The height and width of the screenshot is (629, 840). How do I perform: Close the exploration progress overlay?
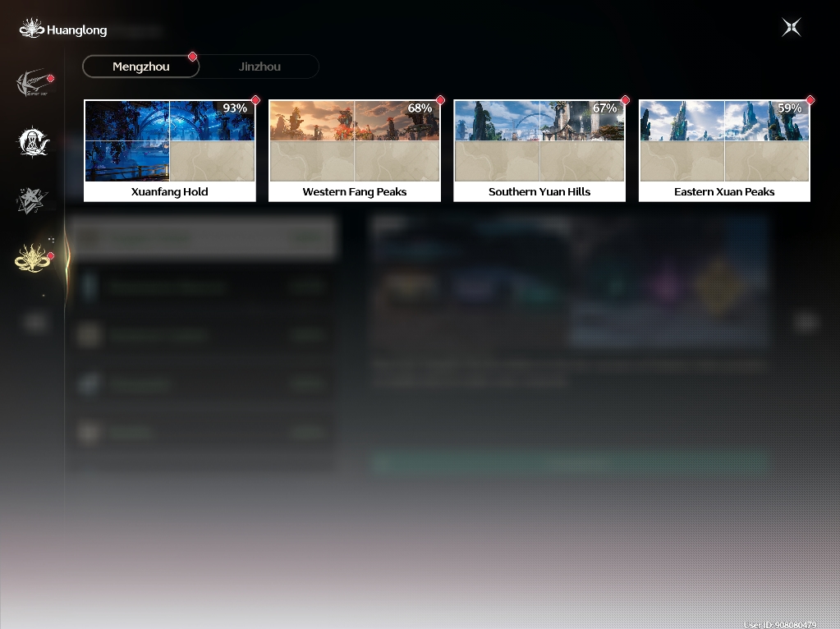792,27
